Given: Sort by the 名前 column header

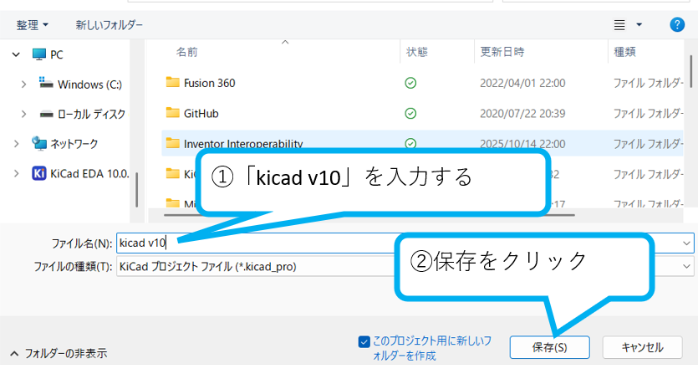Looking at the screenshot, I should click(x=187, y=52).
